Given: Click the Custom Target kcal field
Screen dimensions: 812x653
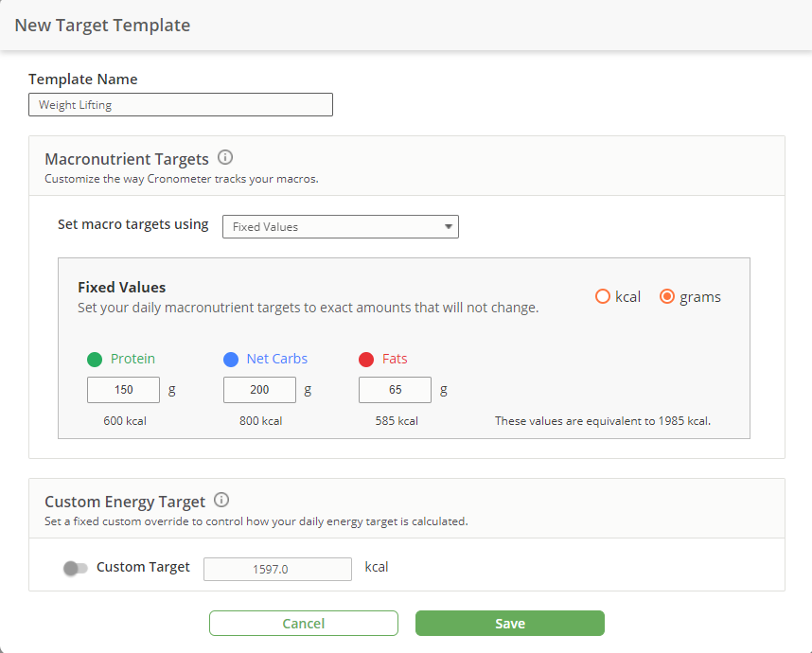Looking at the screenshot, I should coord(277,569).
